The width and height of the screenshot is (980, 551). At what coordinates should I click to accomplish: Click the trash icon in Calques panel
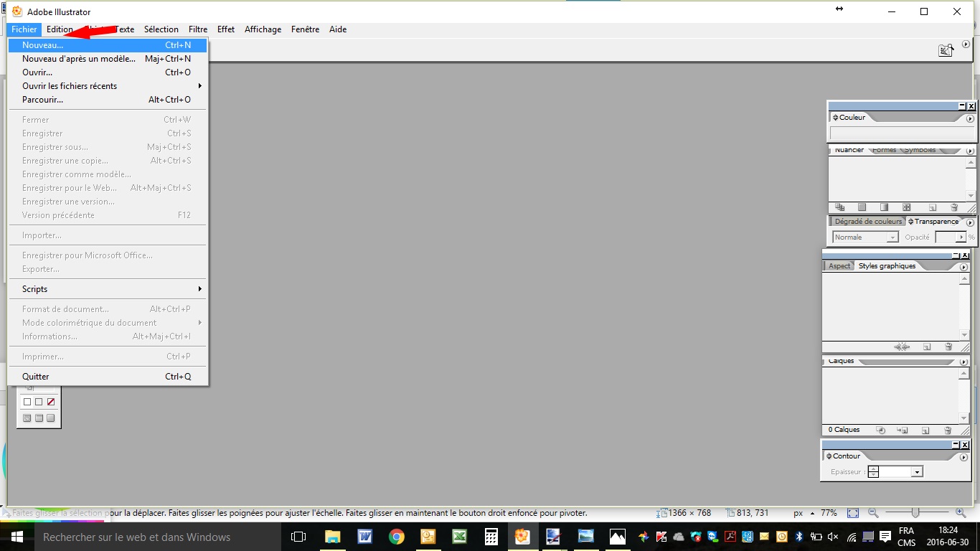pos(948,430)
